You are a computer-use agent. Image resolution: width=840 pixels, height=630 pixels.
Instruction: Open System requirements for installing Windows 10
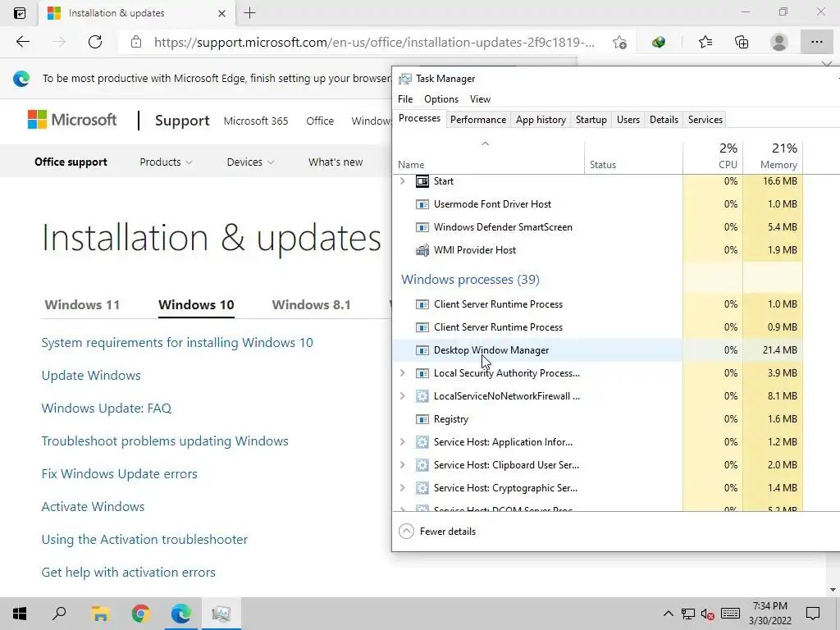[x=177, y=343]
